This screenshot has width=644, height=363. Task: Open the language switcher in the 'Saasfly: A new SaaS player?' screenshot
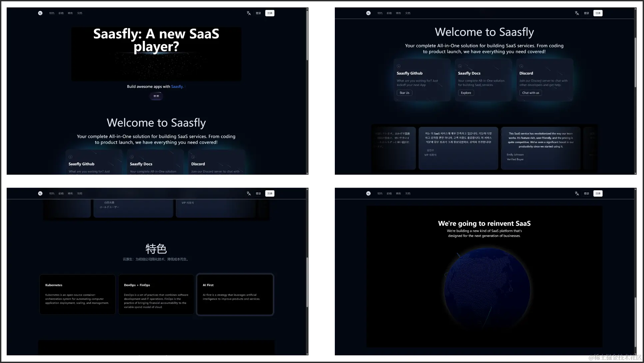coord(249,13)
